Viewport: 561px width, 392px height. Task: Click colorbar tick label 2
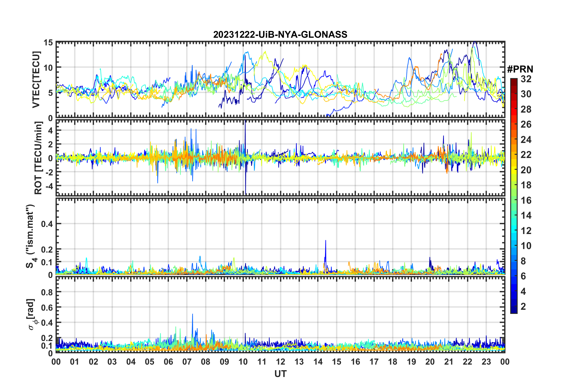[523, 307]
